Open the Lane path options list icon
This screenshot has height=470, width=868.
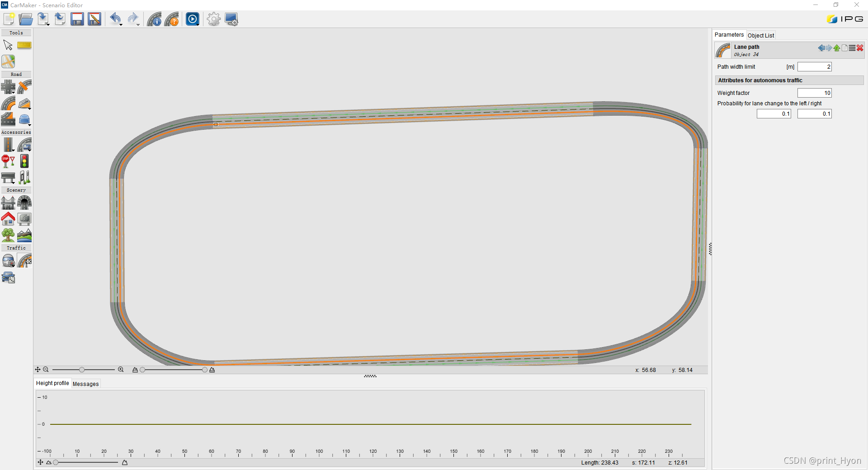(x=852, y=48)
